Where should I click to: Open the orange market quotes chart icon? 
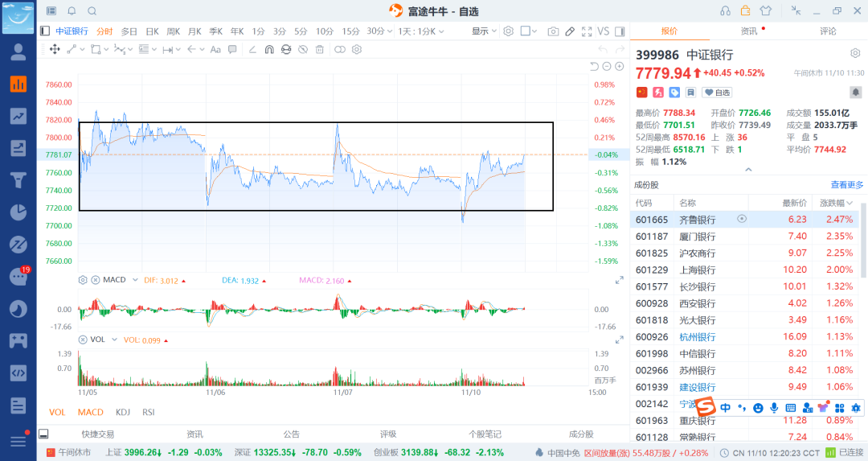[x=18, y=84]
